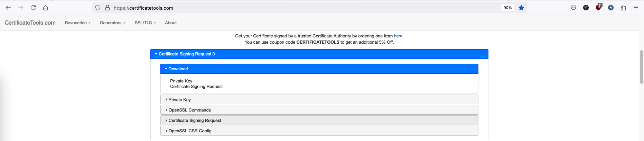Open the extensions puzzle icon
The height and width of the screenshot is (141, 644).
coord(623,8)
